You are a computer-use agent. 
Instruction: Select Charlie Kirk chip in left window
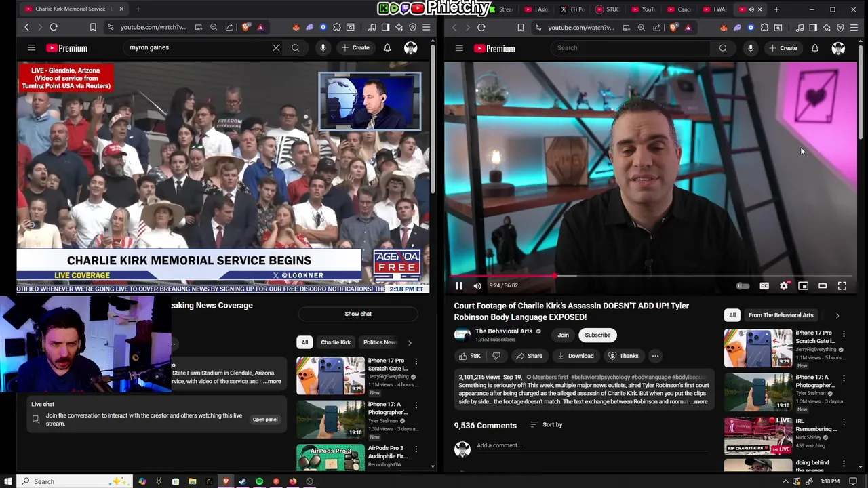pos(336,342)
